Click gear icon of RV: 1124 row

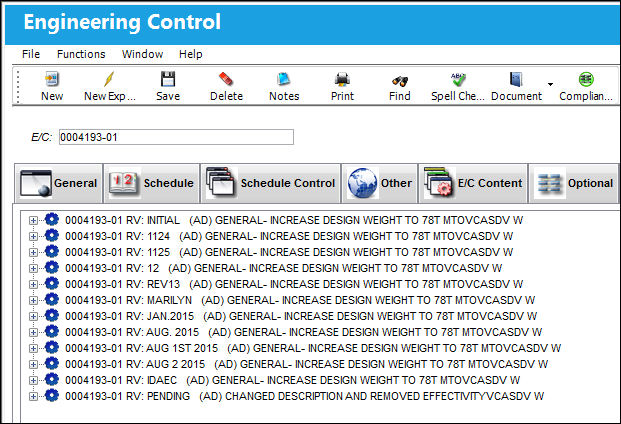51,236
